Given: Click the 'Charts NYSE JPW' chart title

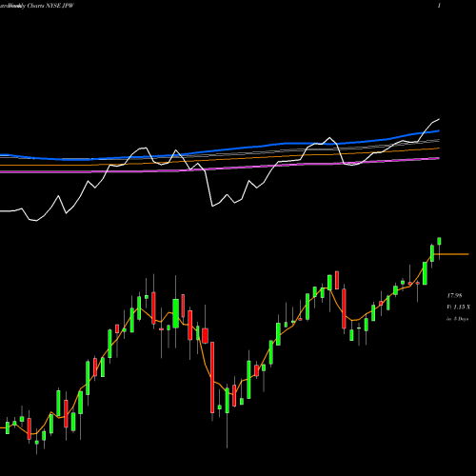Looking at the screenshot, I should click(x=50, y=6).
